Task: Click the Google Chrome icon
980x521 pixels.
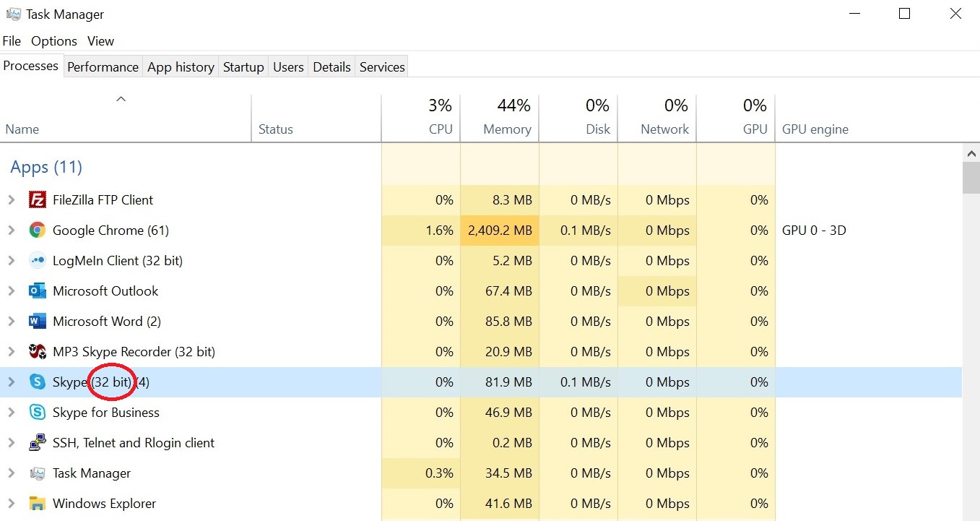Action: pos(38,231)
